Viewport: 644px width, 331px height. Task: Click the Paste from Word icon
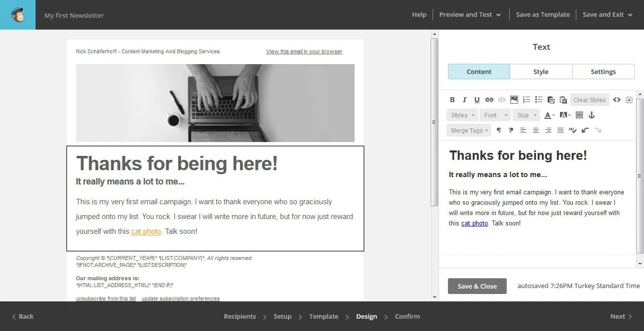(x=563, y=100)
